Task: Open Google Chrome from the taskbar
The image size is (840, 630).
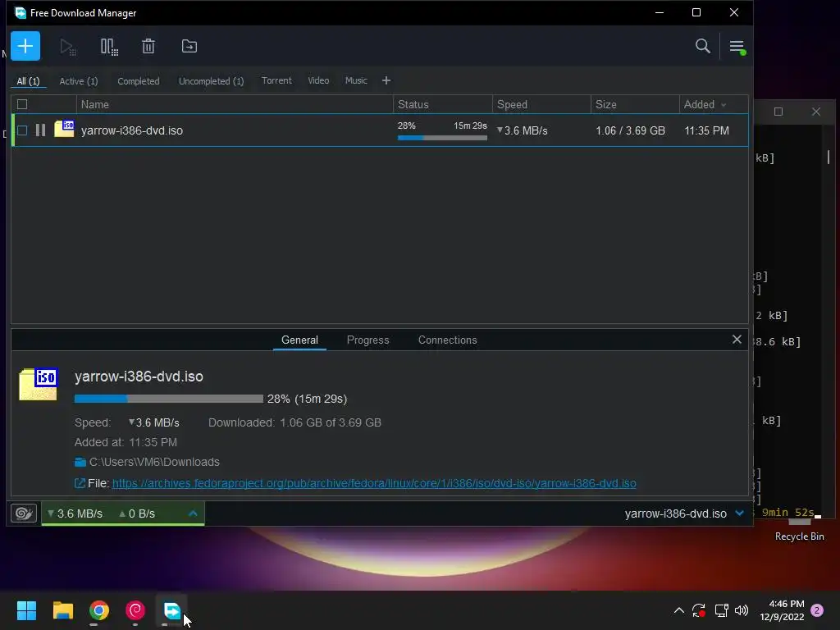Action: [99, 610]
